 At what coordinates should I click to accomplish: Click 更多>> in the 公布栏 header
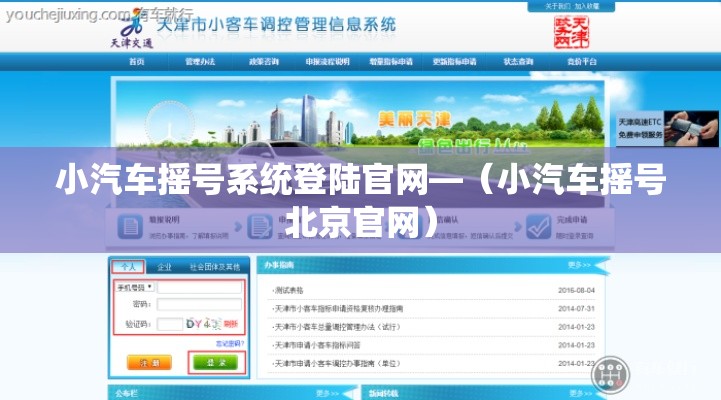(x=327, y=394)
